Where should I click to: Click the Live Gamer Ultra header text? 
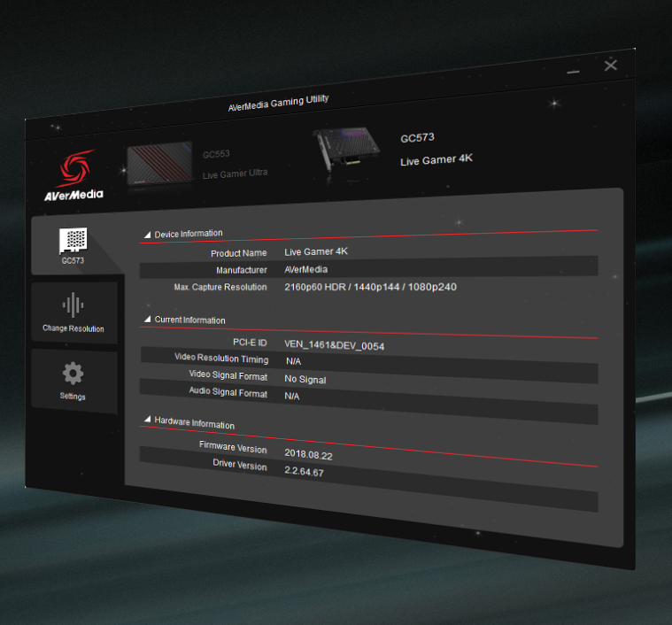(x=235, y=174)
